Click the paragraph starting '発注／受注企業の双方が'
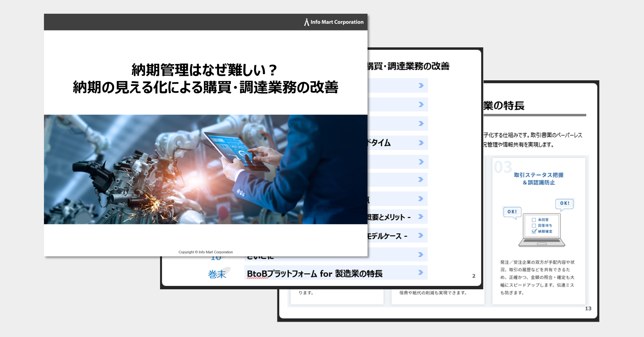The height and width of the screenshot is (337, 644). 537,277
